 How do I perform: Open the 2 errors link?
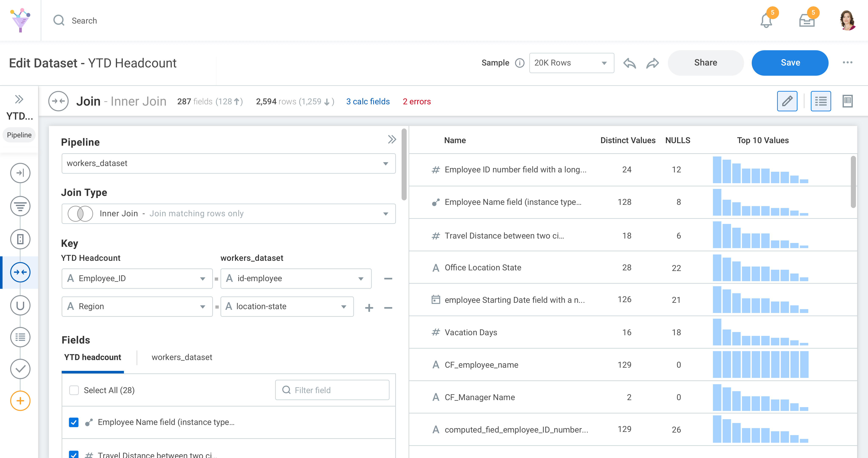coord(416,102)
